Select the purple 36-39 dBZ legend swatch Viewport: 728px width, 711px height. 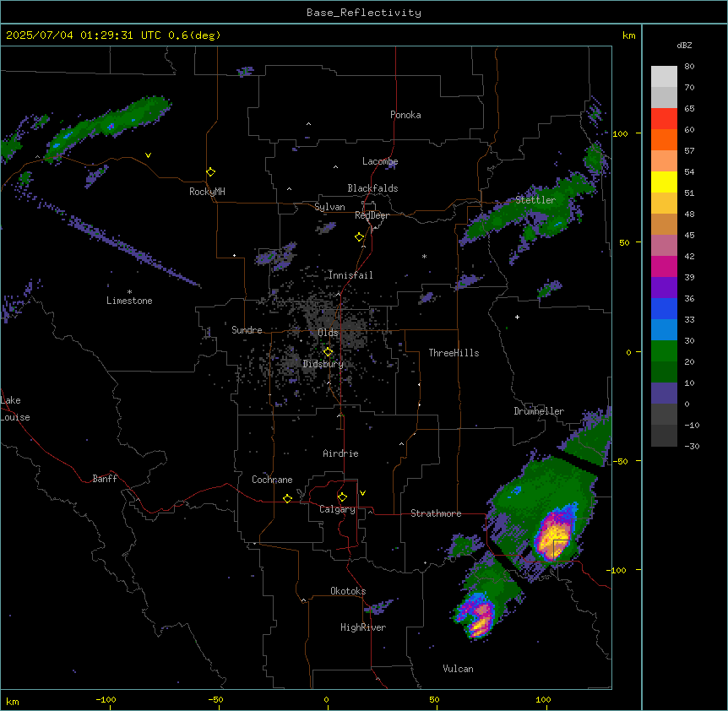664,288
